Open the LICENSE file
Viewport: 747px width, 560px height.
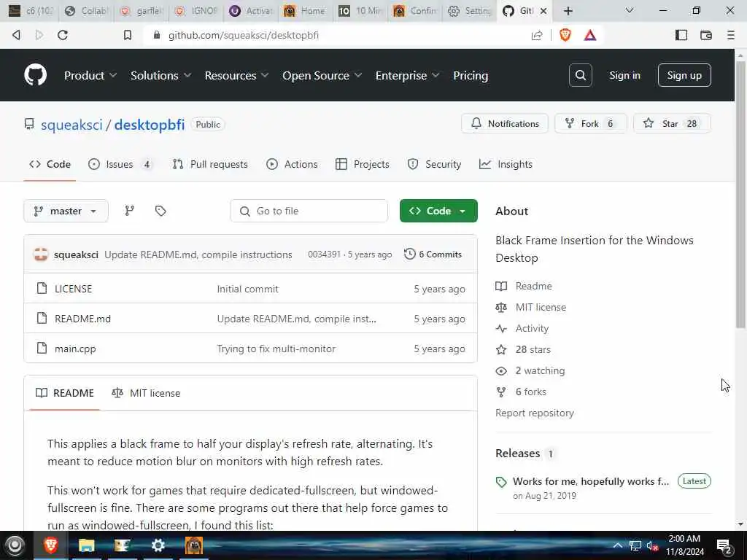click(x=74, y=289)
